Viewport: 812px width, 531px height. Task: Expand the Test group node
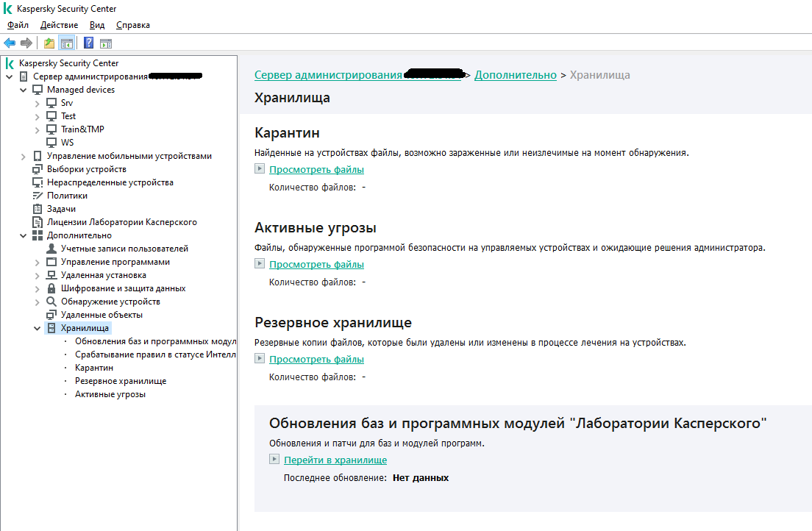pyautogui.click(x=37, y=116)
